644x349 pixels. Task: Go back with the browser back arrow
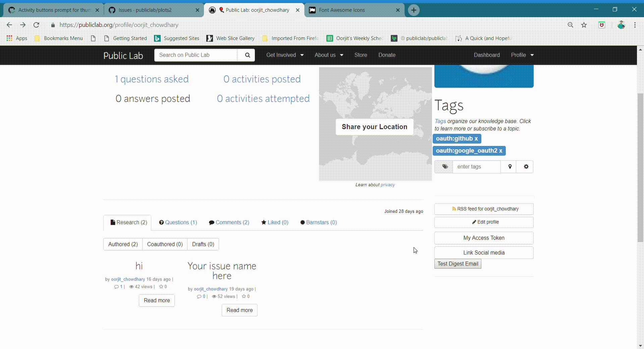(9, 25)
